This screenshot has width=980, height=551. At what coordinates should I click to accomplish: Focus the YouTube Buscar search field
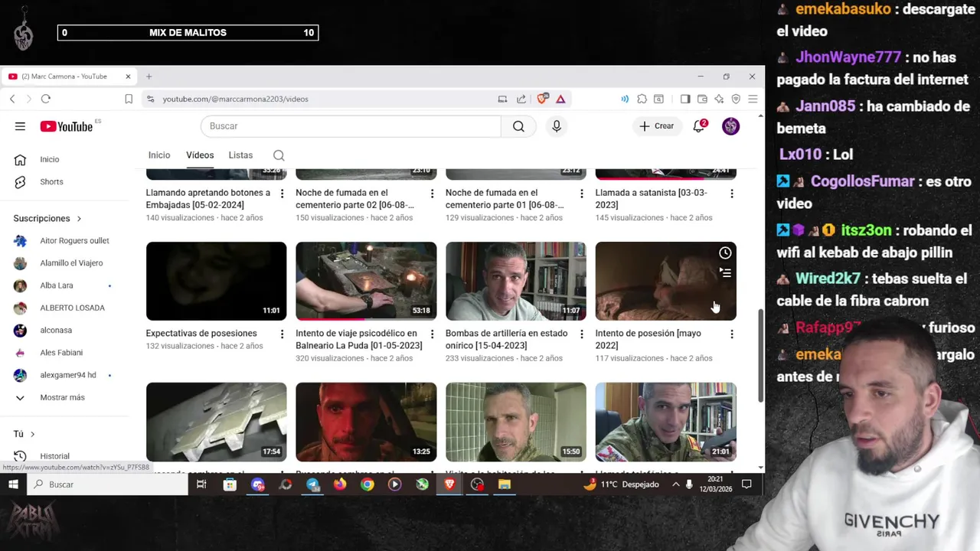(351, 126)
